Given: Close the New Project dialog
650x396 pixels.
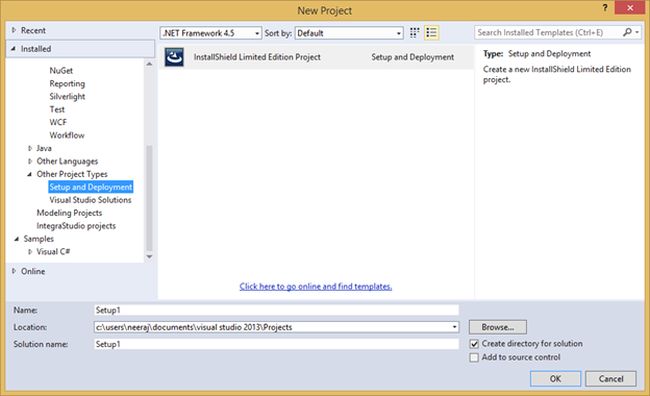Looking at the screenshot, I should point(630,8).
